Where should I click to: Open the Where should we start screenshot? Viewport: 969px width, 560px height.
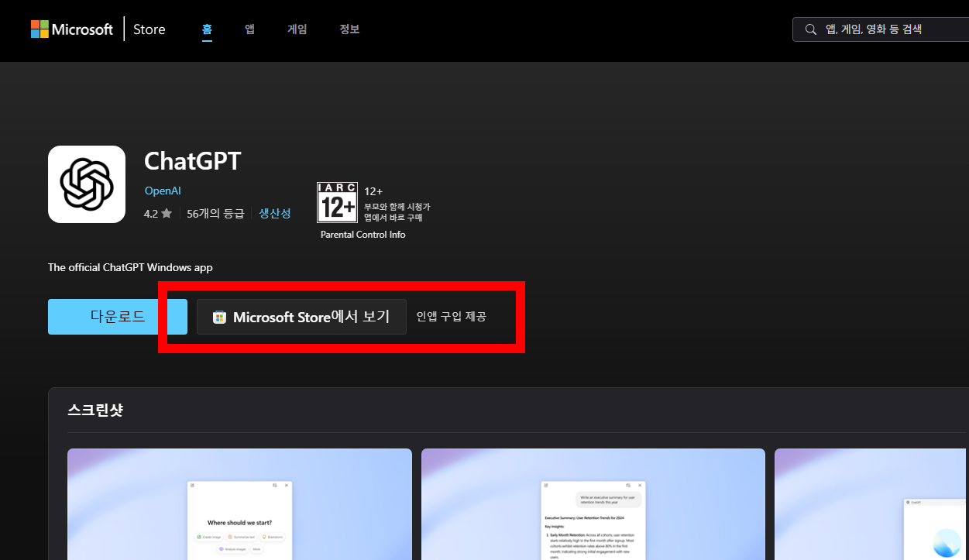tap(239, 504)
